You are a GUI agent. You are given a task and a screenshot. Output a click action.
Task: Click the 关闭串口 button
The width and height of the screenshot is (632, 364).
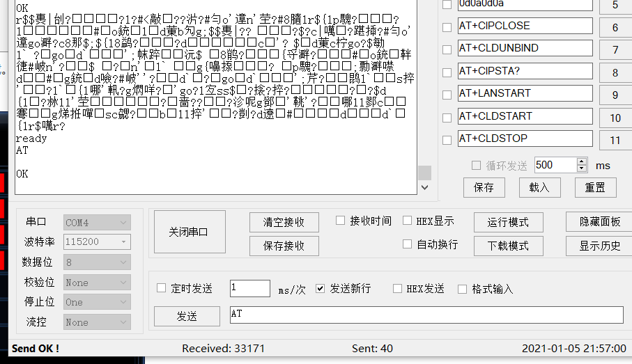click(189, 232)
